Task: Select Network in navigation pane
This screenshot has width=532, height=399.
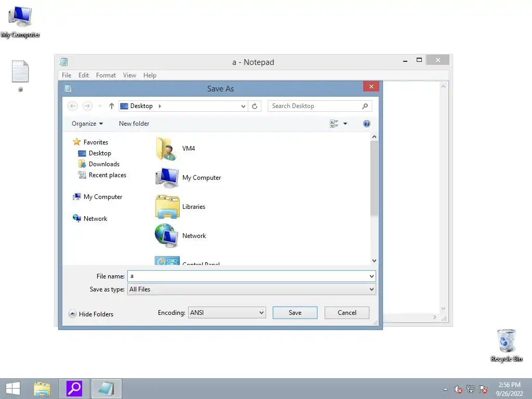Action: point(96,219)
